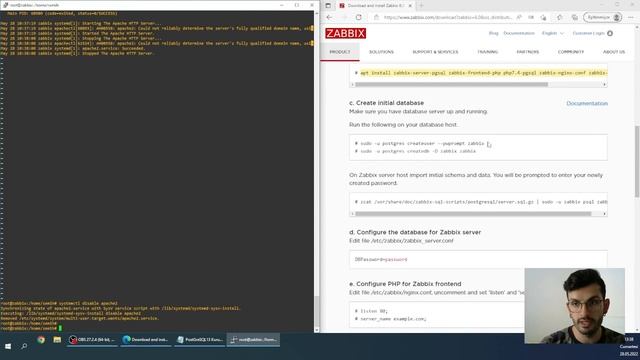The image size is (640, 360).
Task: Select the TRAINING navigation tab
Action: [x=487, y=52]
